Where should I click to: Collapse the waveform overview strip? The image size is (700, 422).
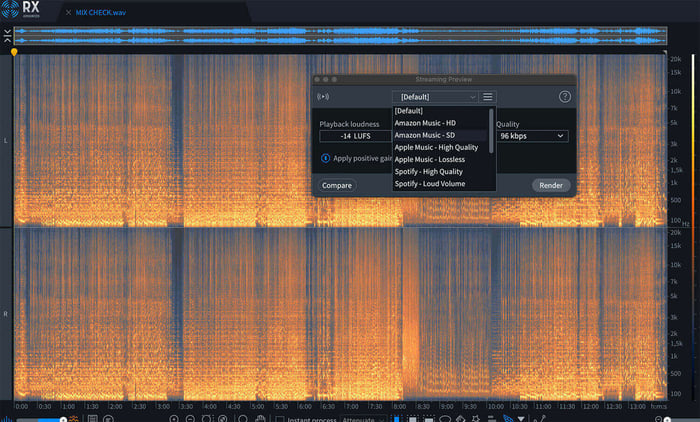[7, 36]
